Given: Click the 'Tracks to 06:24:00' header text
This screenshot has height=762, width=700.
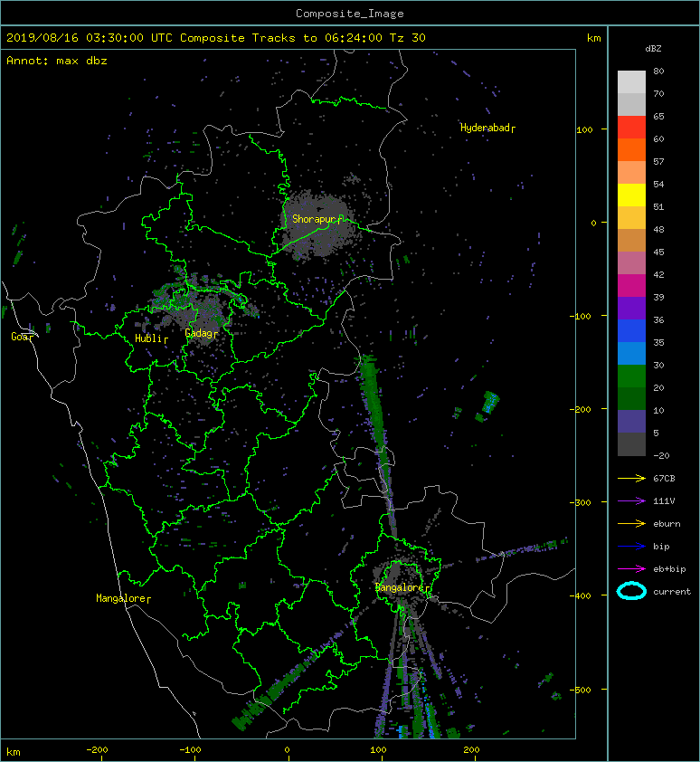Looking at the screenshot, I should (x=317, y=38).
